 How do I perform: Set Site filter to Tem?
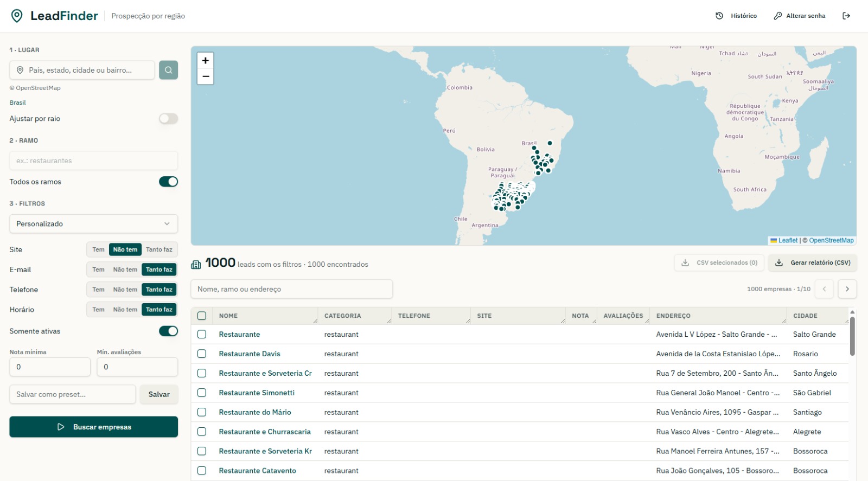(98, 249)
